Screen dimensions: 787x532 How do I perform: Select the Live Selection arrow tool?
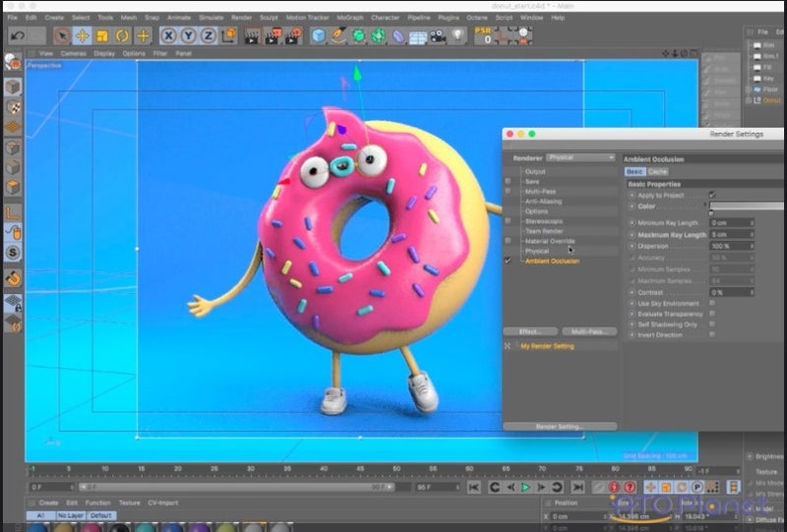coord(62,35)
